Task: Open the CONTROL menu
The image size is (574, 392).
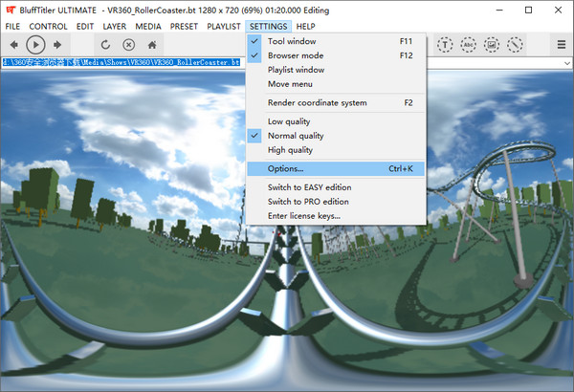Action: [x=49, y=27]
